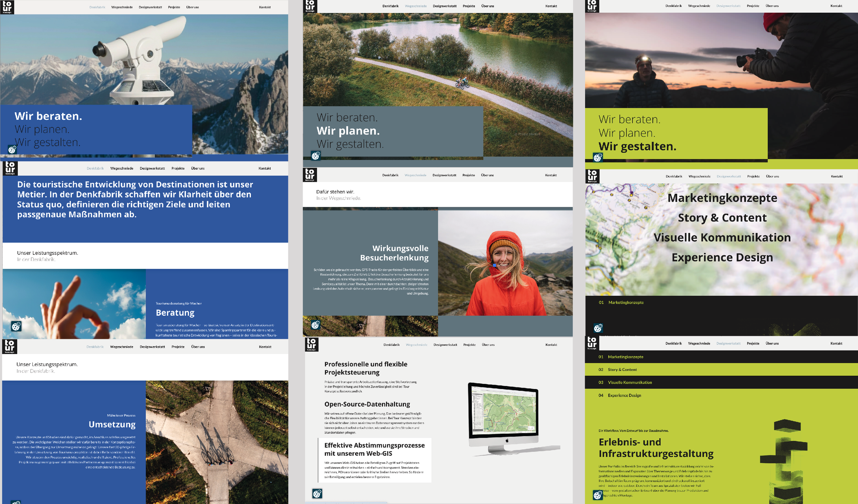
Task: Expand '01 Marketingkonzepte' row in the four-item accordion
Action: [721, 357]
